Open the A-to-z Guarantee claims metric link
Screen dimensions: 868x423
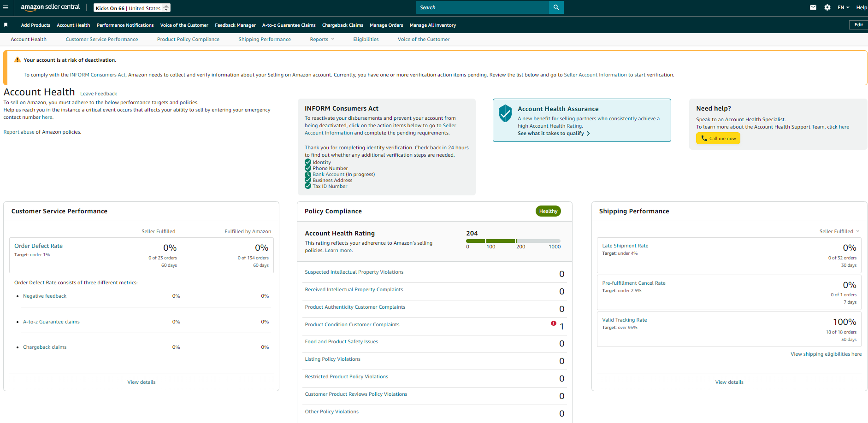tap(51, 322)
